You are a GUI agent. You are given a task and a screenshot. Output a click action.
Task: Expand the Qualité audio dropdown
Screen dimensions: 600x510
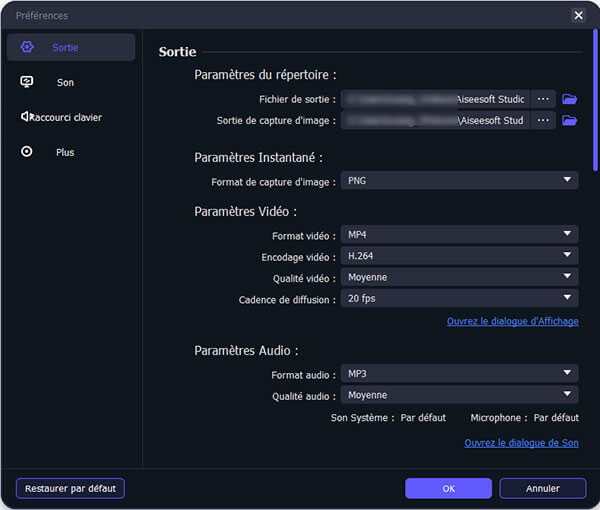(459, 394)
